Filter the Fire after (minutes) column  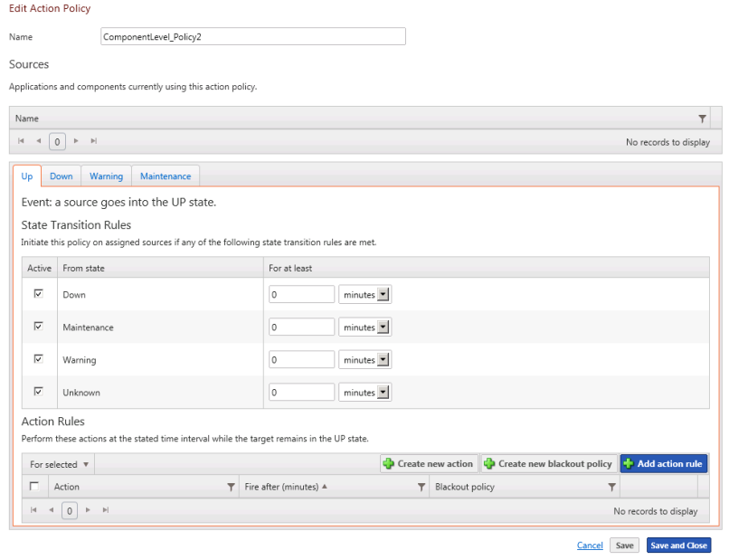click(x=421, y=487)
